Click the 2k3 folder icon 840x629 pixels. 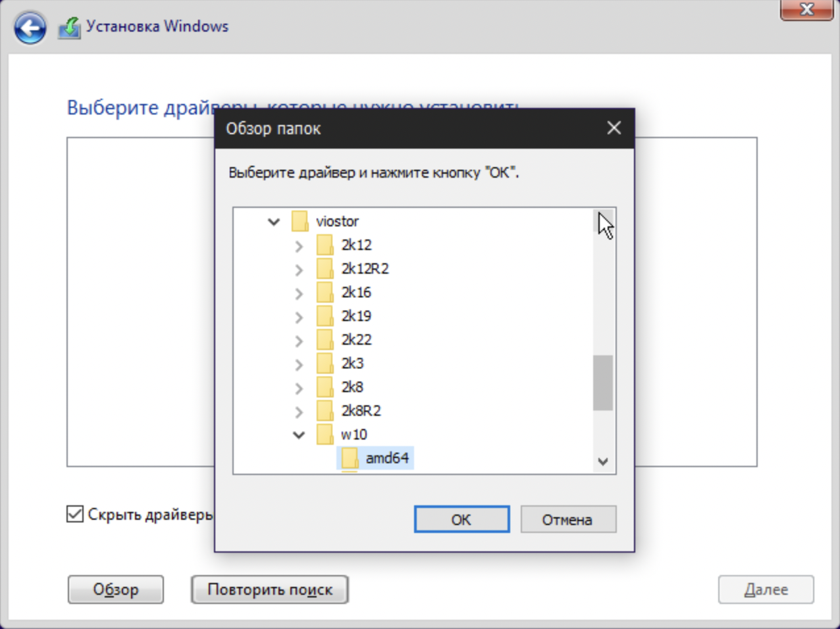tap(325, 363)
